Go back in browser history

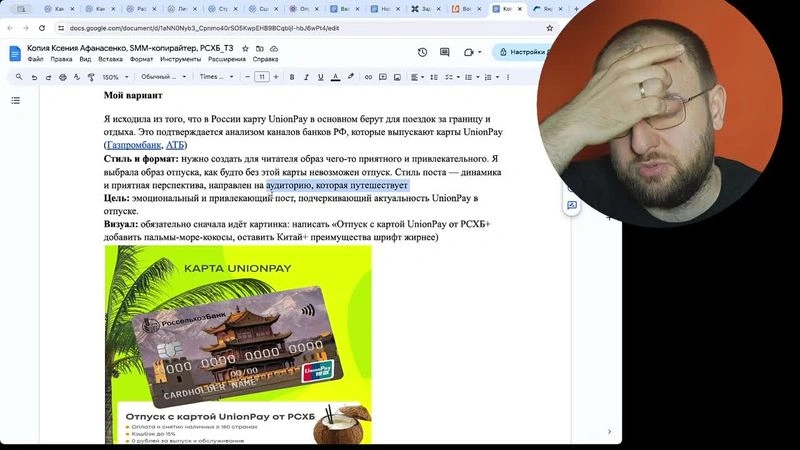(10, 28)
